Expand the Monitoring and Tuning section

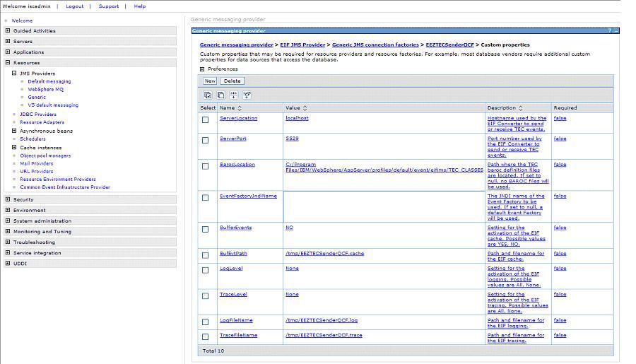8,231
